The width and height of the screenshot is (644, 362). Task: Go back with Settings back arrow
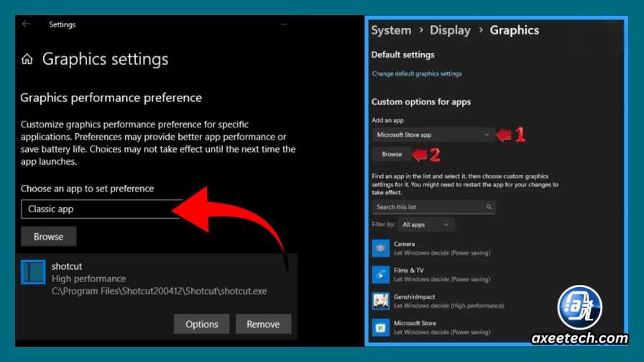tap(26, 24)
